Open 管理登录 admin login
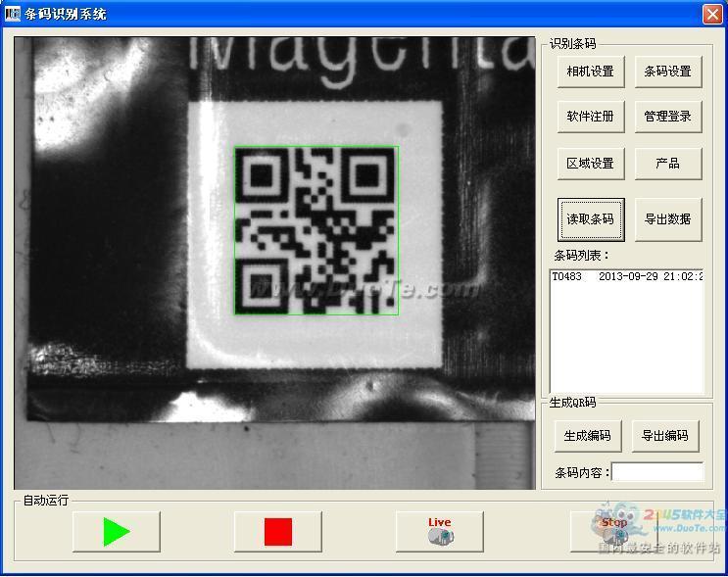Viewport: 728px width, 577px height. (x=667, y=117)
